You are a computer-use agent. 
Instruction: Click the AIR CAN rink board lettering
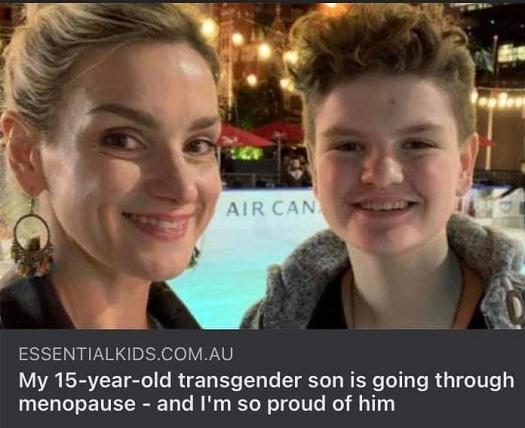(271, 209)
